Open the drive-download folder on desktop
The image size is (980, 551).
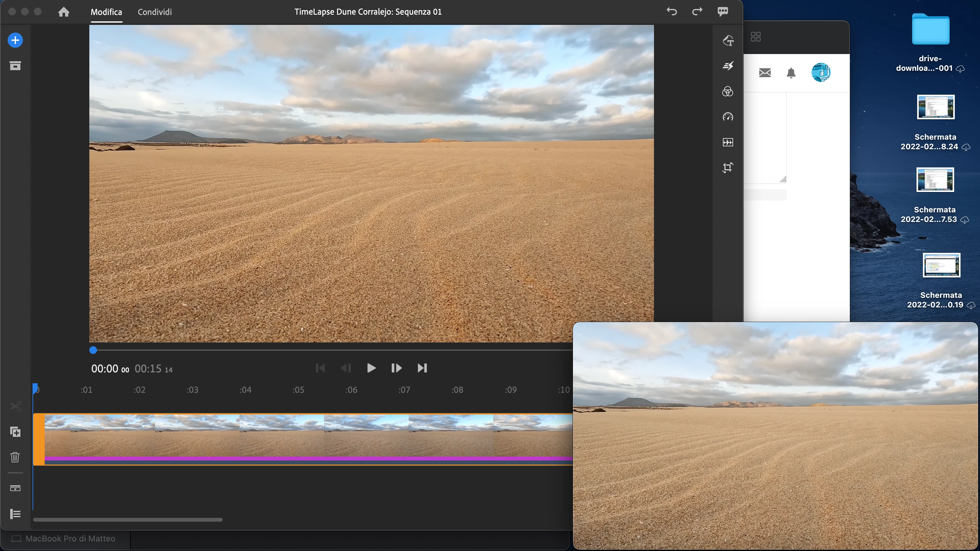930,30
